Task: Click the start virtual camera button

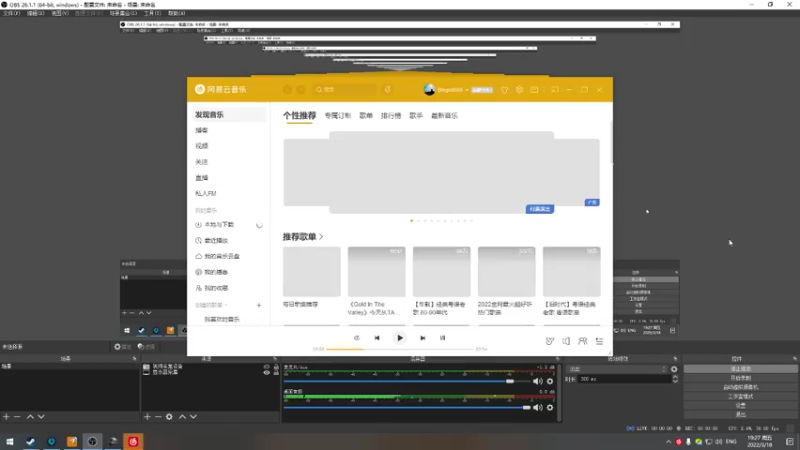Action: click(740, 387)
